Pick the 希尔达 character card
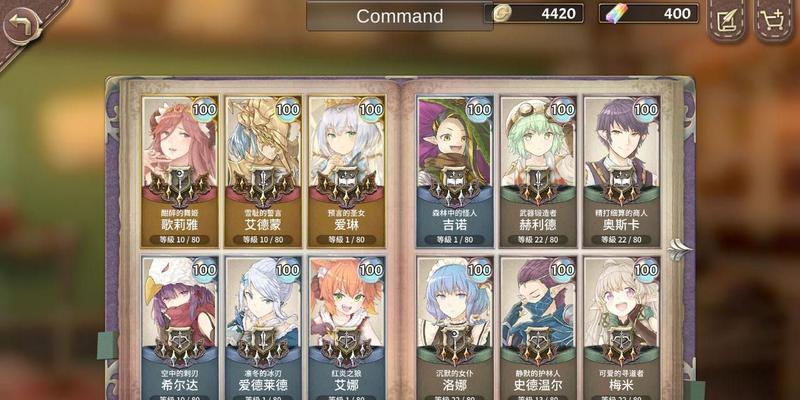This screenshot has height=400, width=800. [x=180, y=328]
